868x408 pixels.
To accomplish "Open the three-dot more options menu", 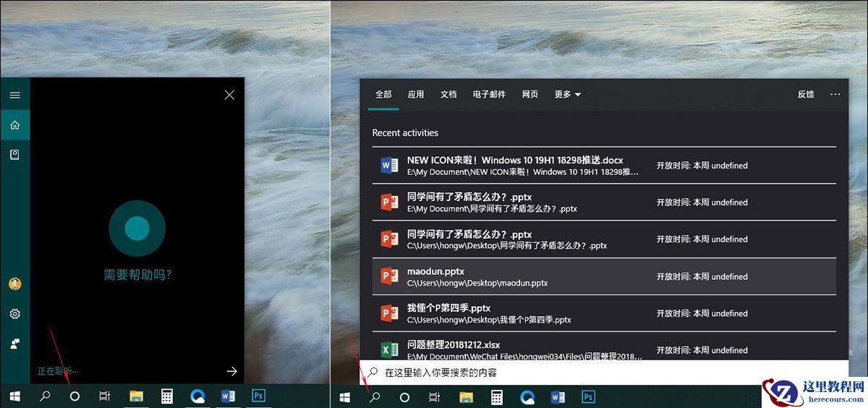I will point(835,95).
